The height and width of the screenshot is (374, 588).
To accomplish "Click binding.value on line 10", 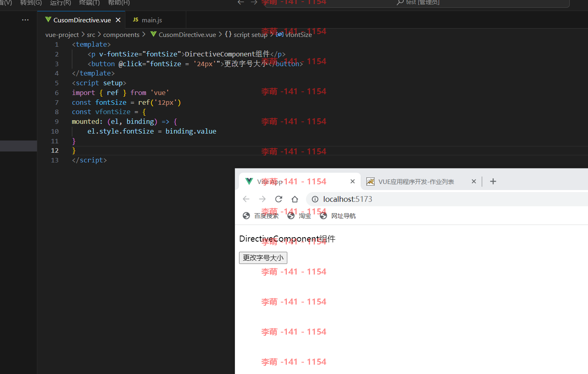I will 191,132.
